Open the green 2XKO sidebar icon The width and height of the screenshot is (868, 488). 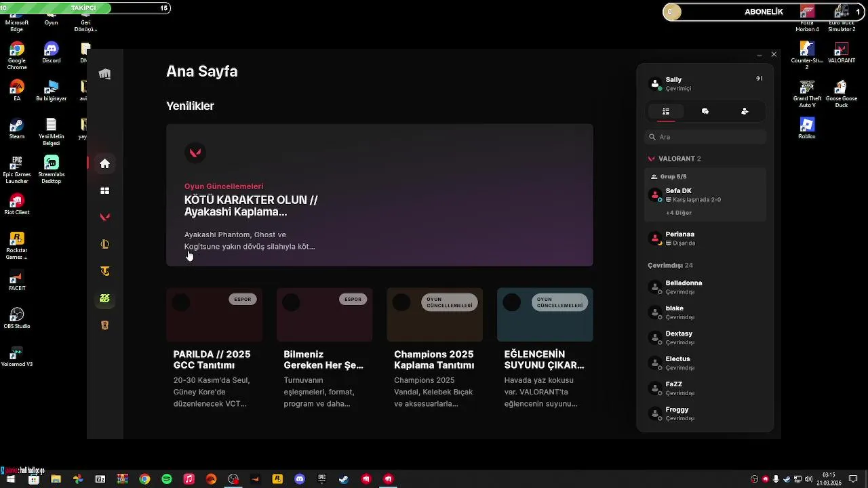(x=104, y=298)
